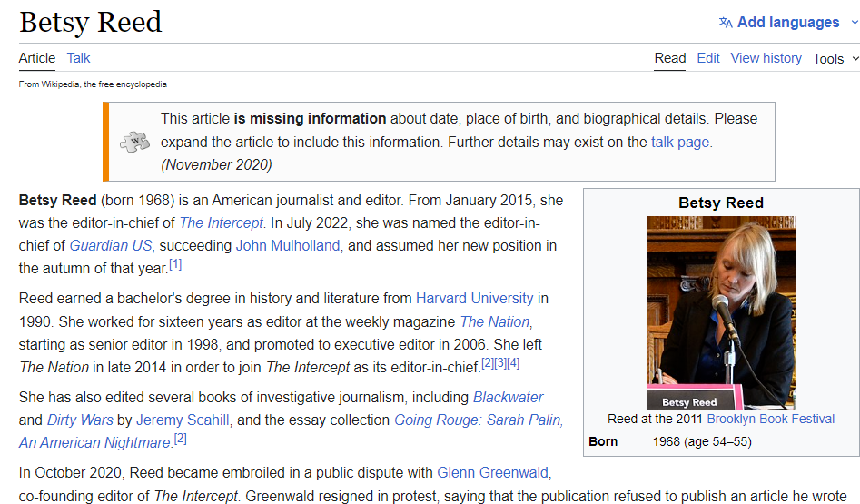Open the Talk tab
Image resolution: width=860 pixels, height=504 pixels.
point(78,58)
